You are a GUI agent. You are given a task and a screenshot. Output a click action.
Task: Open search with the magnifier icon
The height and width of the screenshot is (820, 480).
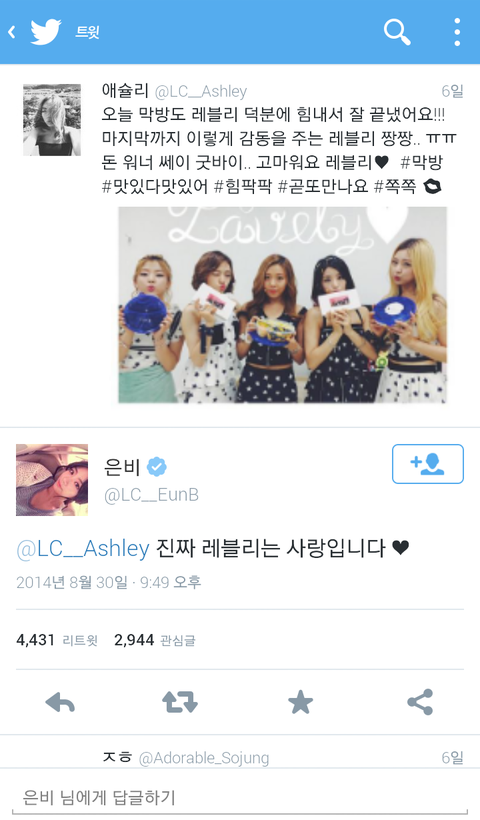pos(397,32)
